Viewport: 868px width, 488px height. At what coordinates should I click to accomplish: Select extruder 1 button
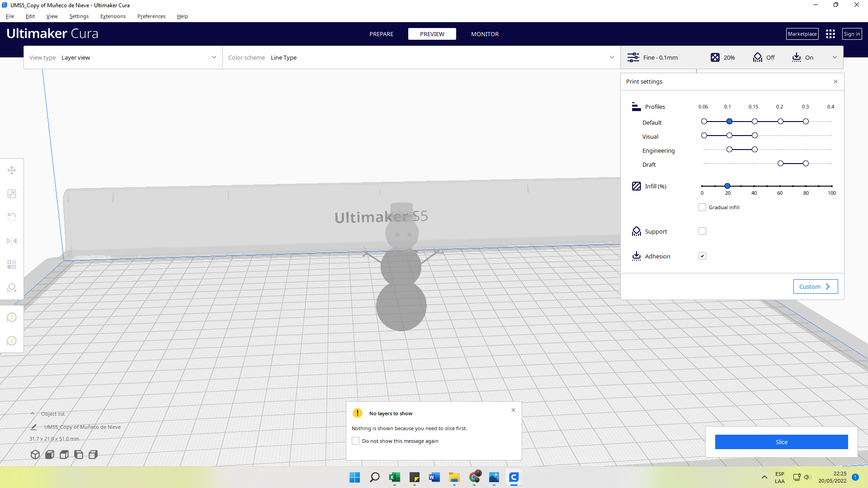(12, 317)
